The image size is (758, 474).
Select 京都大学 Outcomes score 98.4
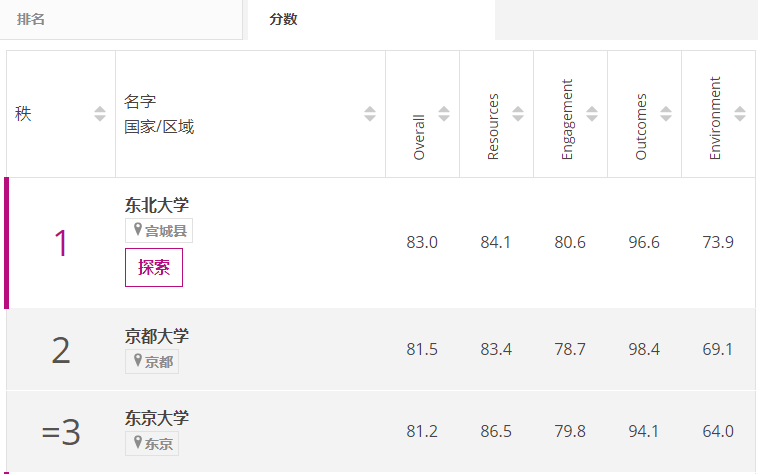tap(644, 349)
